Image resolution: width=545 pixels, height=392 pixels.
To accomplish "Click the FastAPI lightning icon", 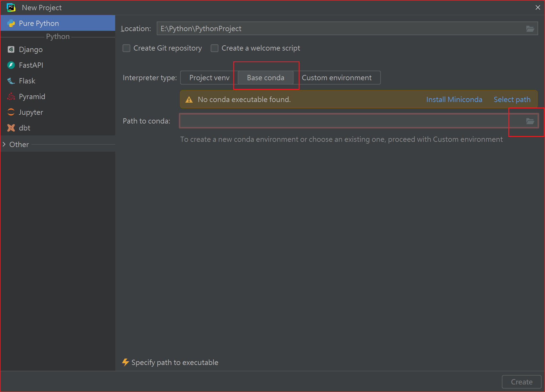I will pyautogui.click(x=11, y=65).
